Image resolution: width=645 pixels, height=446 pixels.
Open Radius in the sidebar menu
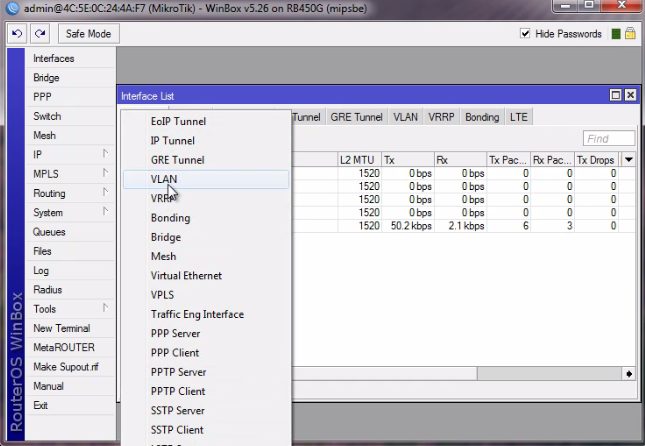point(70,290)
